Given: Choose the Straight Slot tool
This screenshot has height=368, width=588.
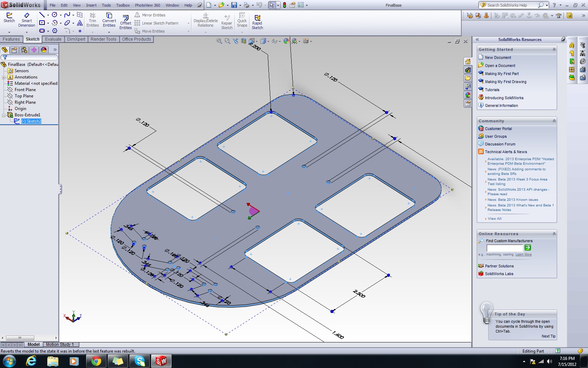Looking at the screenshot, I should point(42,31).
